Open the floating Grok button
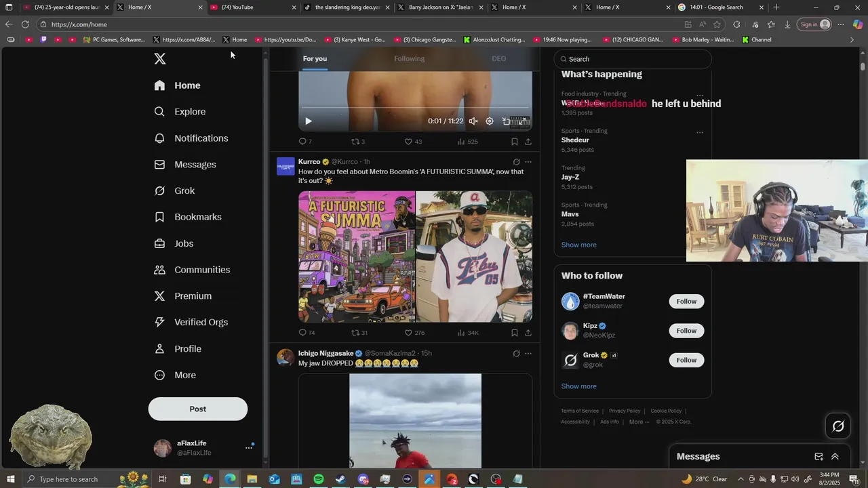Screen dimensions: 868x488 pyautogui.click(x=838, y=426)
